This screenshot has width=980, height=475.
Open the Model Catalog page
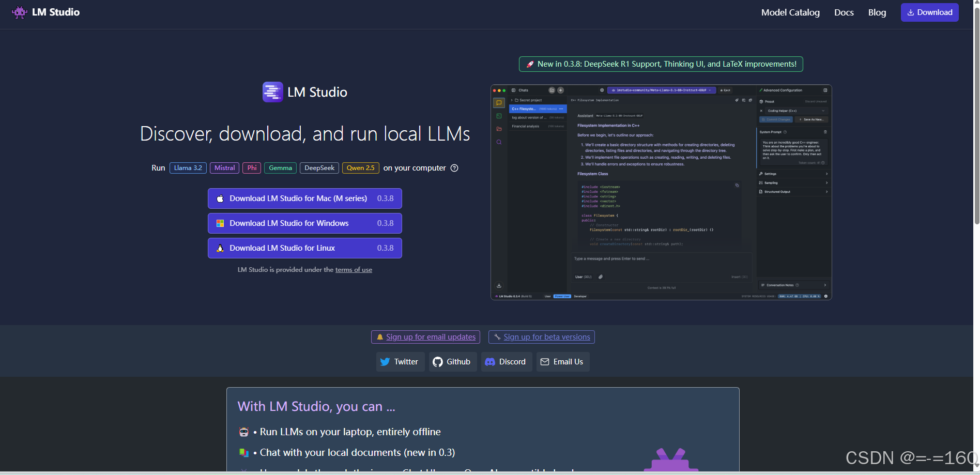point(790,12)
